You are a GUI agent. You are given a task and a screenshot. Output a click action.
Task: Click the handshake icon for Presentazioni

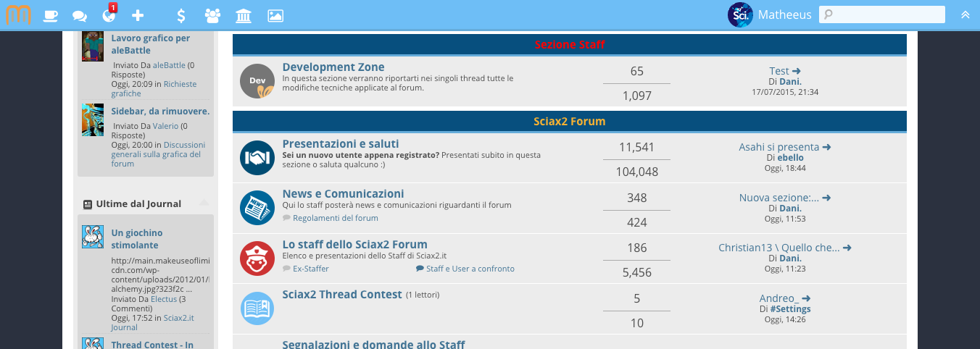click(x=257, y=157)
